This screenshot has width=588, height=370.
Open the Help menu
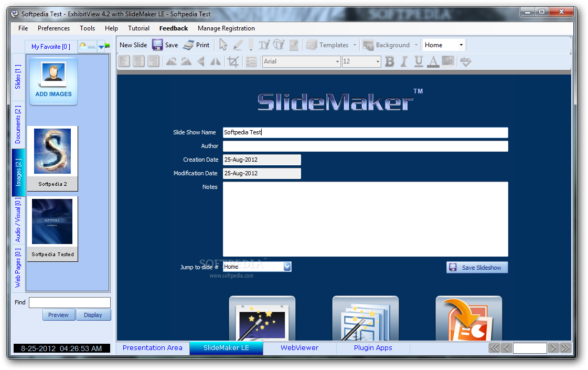[x=111, y=28]
